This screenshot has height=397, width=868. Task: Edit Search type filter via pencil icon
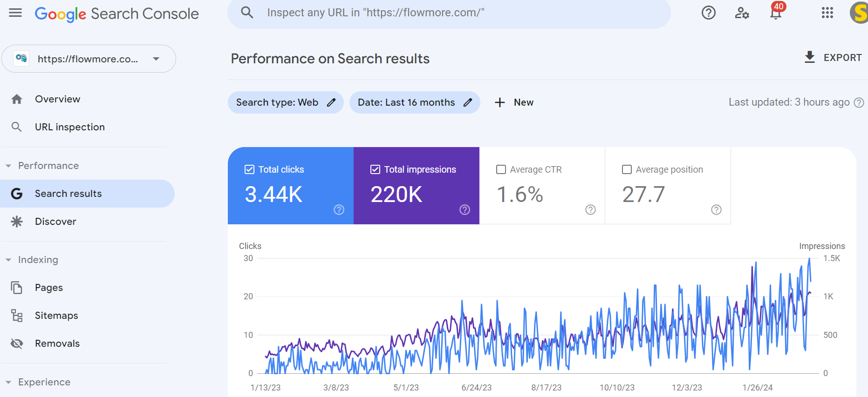(x=331, y=102)
